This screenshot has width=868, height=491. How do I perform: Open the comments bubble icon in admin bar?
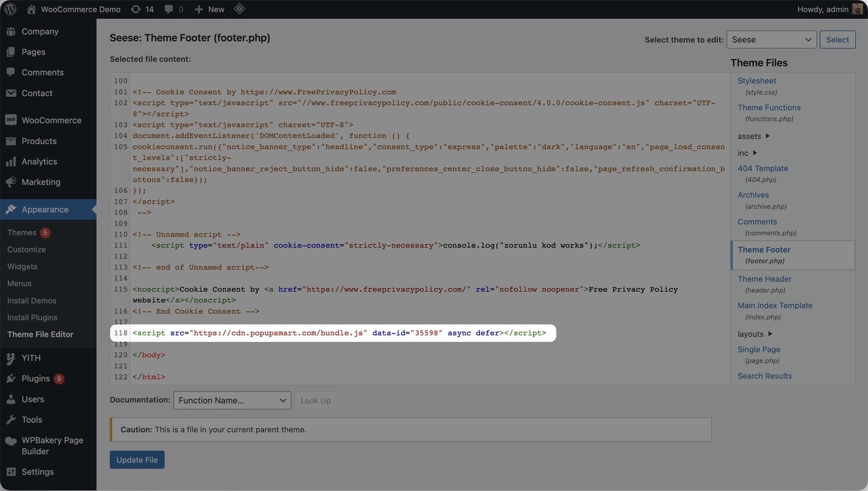click(x=169, y=9)
